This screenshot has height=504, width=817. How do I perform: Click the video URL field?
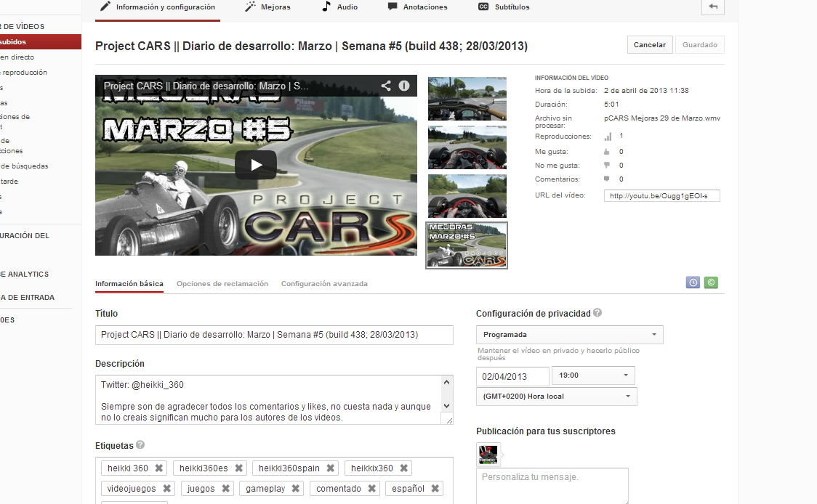(x=661, y=196)
